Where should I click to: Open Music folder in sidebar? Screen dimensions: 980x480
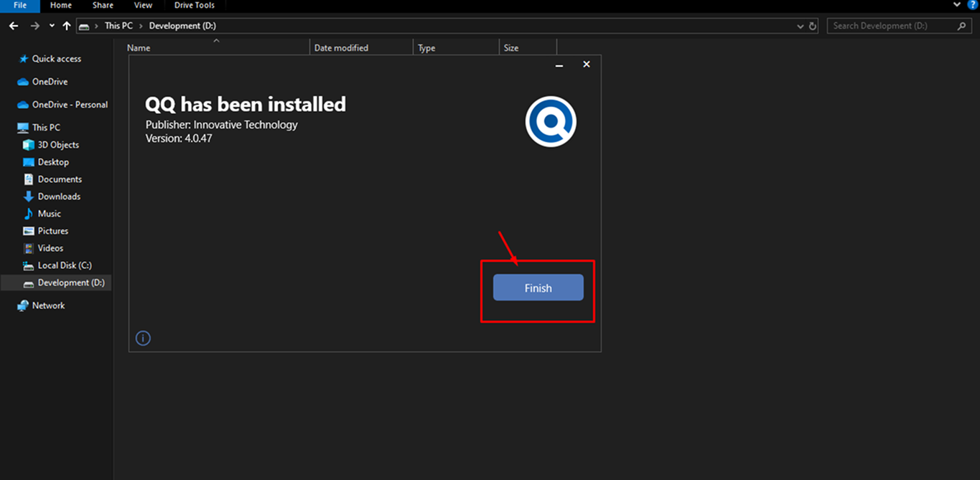coord(49,214)
